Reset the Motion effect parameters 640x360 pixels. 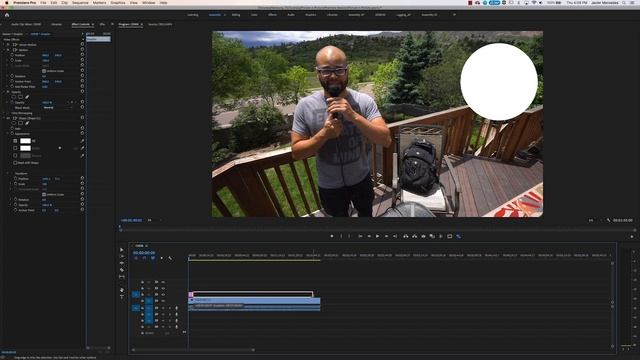[x=82, y=50]
